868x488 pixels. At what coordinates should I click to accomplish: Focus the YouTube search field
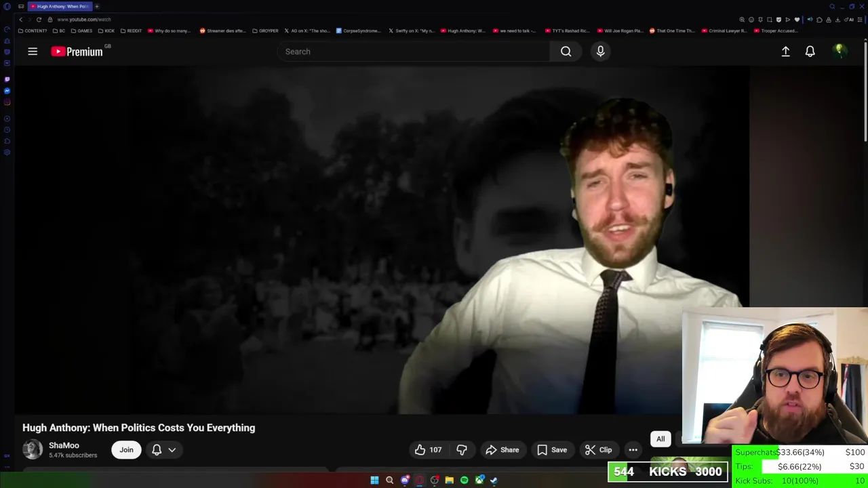point(414,52)
